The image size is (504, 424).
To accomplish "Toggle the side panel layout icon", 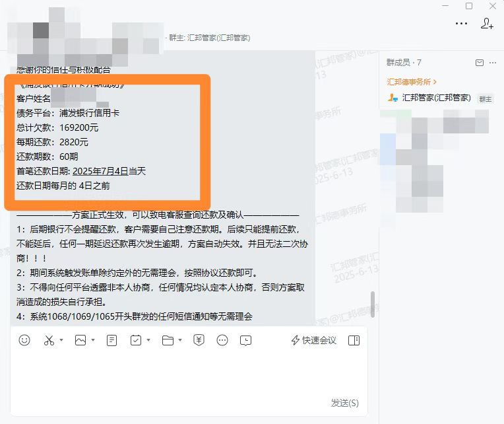I will (x=354, y=340).
